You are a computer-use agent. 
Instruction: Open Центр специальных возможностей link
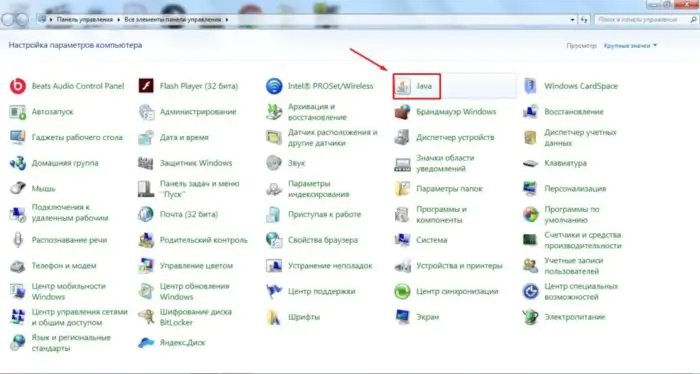click(581, 291)
